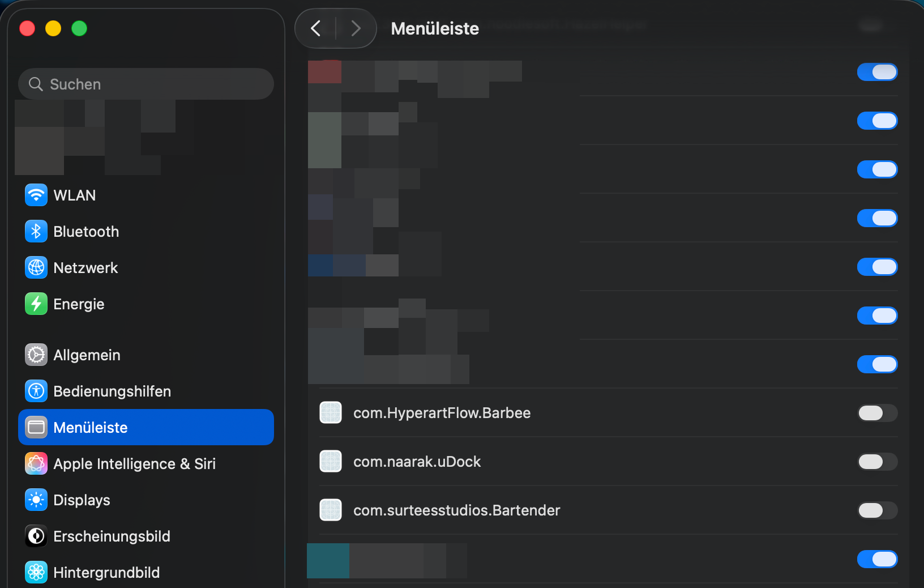Click the Netzwerk globe icon
The image size is (924, 588).
(x=36, y=268)
